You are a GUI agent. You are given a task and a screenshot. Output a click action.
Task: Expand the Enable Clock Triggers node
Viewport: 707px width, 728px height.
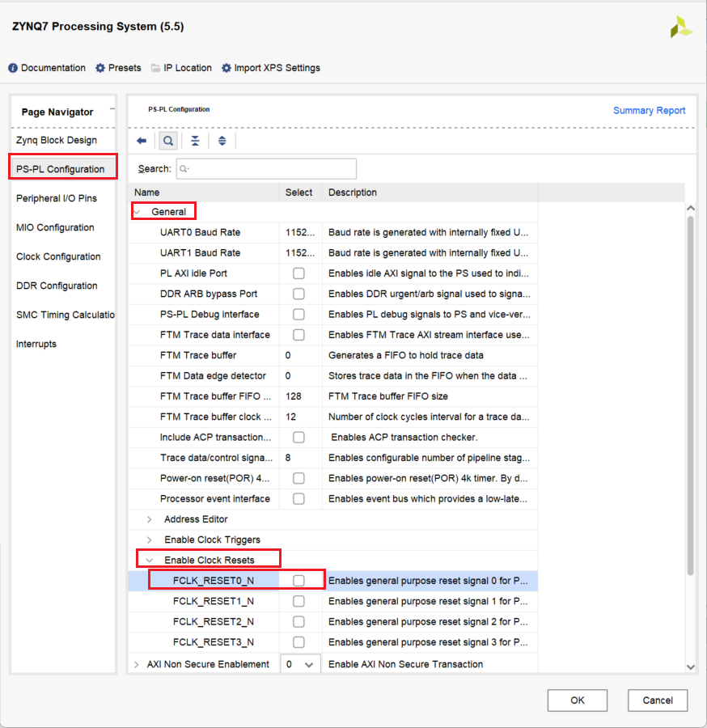149,540
